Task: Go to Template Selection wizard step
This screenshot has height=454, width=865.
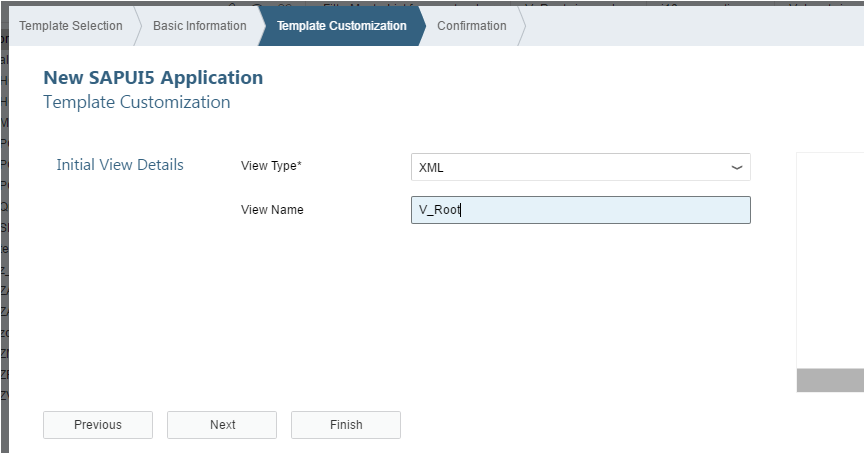Action: tap(71, 26)
